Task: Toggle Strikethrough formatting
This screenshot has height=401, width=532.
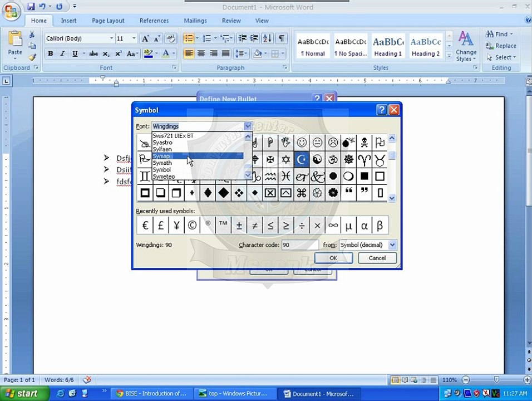Action: (x=93, y=53)
